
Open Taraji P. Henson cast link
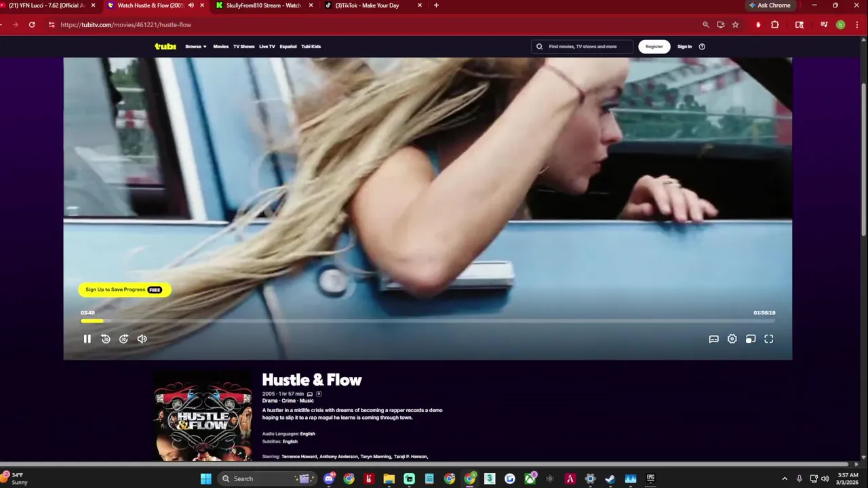point(410,457)
